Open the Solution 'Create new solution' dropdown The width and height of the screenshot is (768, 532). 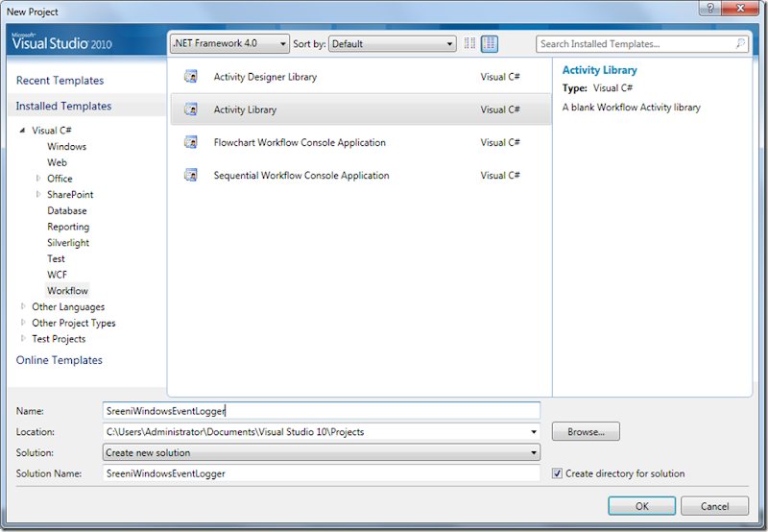[x=322, y=452]
